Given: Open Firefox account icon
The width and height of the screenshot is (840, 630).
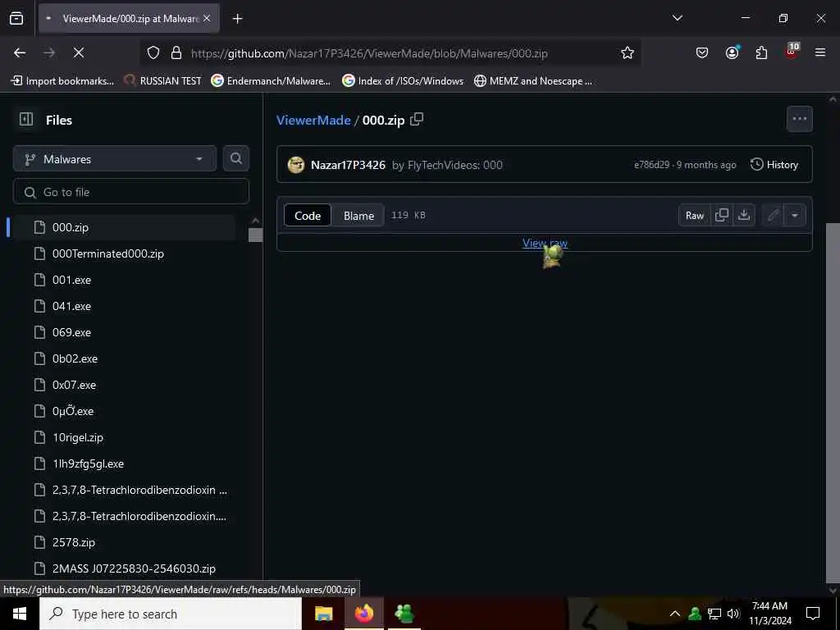Looking at the screenshot, I should pyautogui.click(x=732, y=52).
